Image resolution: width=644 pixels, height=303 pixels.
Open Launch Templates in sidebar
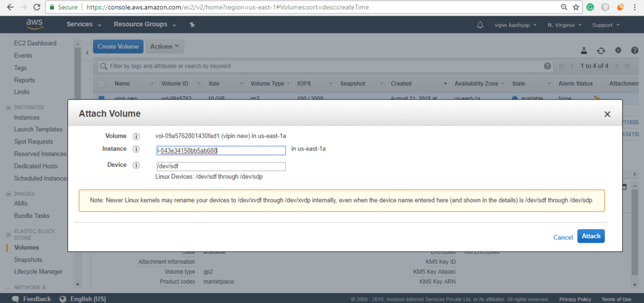(x=38, y=130)
